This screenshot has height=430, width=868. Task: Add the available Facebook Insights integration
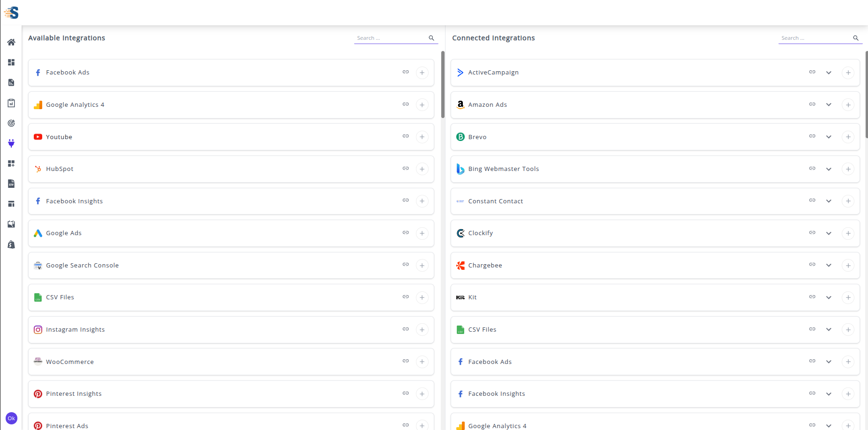pyautogui.click(x=422, y=201)
